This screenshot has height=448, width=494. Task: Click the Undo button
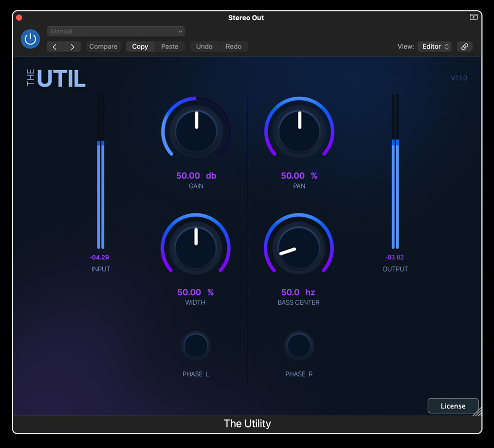pyautogui.click(x=204, y=46)
